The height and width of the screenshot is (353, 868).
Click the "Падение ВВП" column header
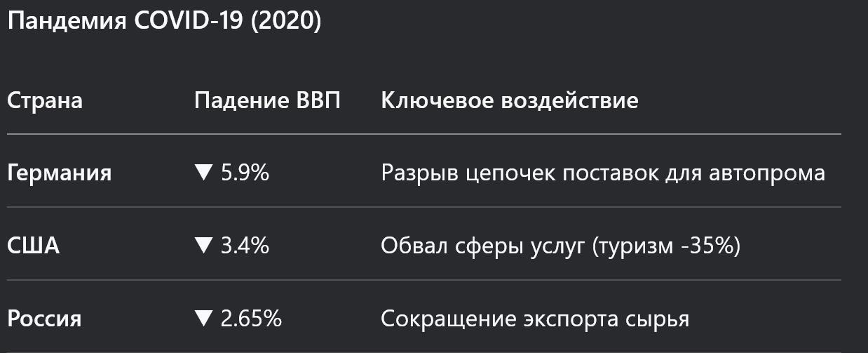pyautogui.click(x=267, y=100)
